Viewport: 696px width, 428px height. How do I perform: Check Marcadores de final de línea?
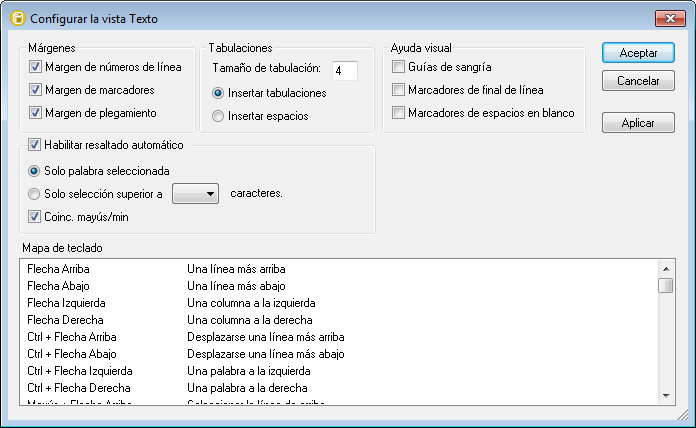[x=398, y=90]
